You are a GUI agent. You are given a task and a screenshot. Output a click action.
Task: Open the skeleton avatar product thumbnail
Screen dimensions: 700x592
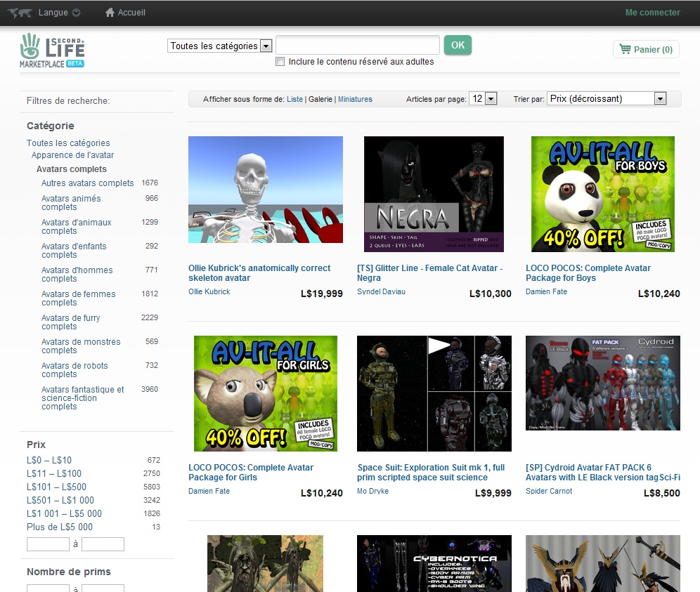[266, 190]
